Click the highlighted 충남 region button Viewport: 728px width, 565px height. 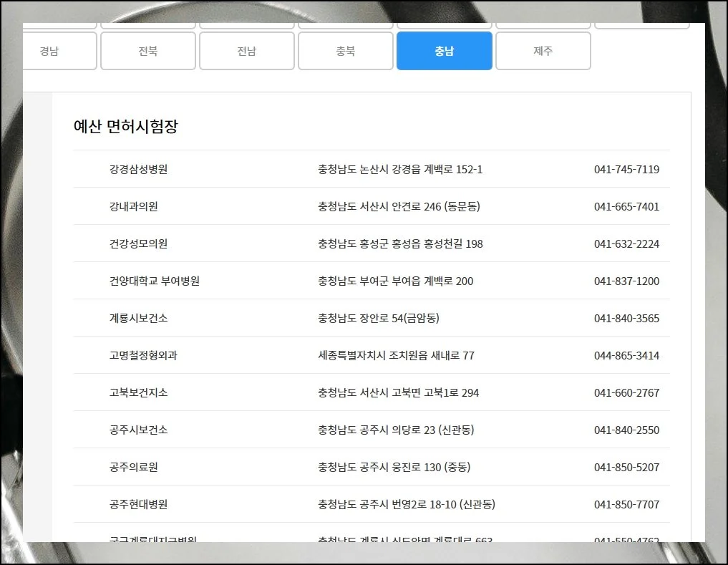(x=445, y=50)
